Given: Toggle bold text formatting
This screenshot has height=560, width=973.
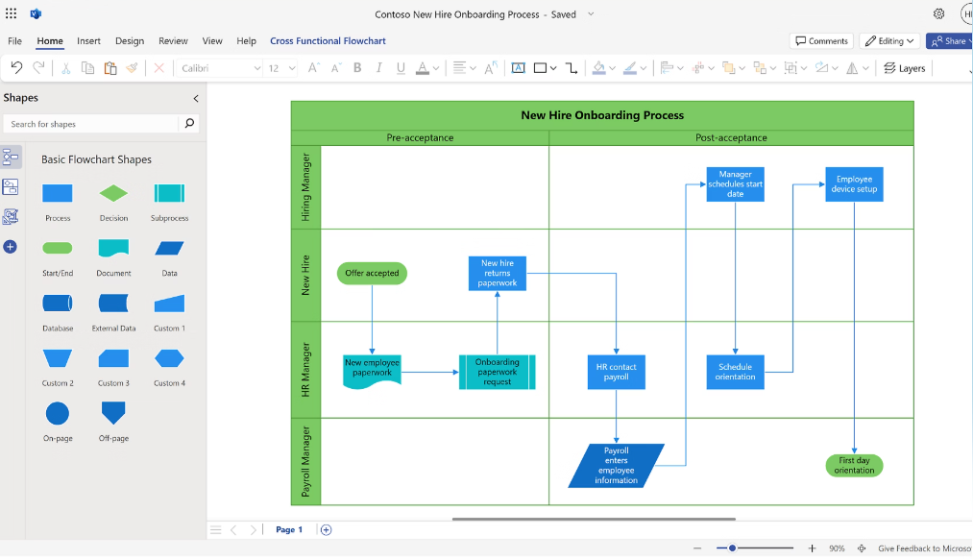Looking at the screenshot, I should tap(356, 67).
